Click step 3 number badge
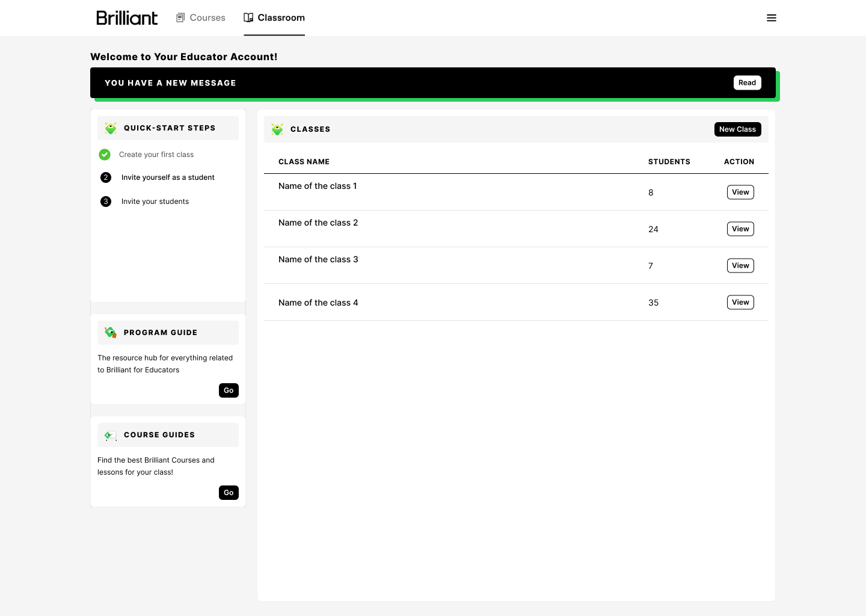866x616 pixels. point(106,202)
